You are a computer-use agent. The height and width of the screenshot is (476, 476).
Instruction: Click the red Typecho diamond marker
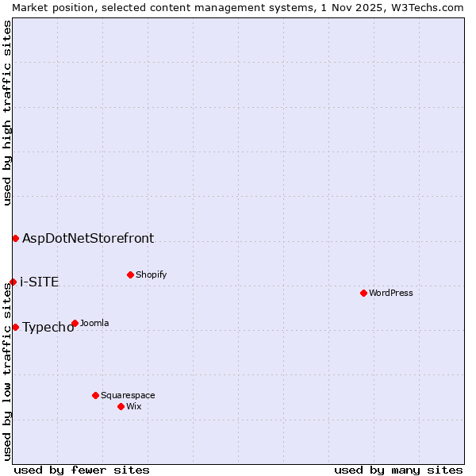pyautogui.click(x=15, y=327)
